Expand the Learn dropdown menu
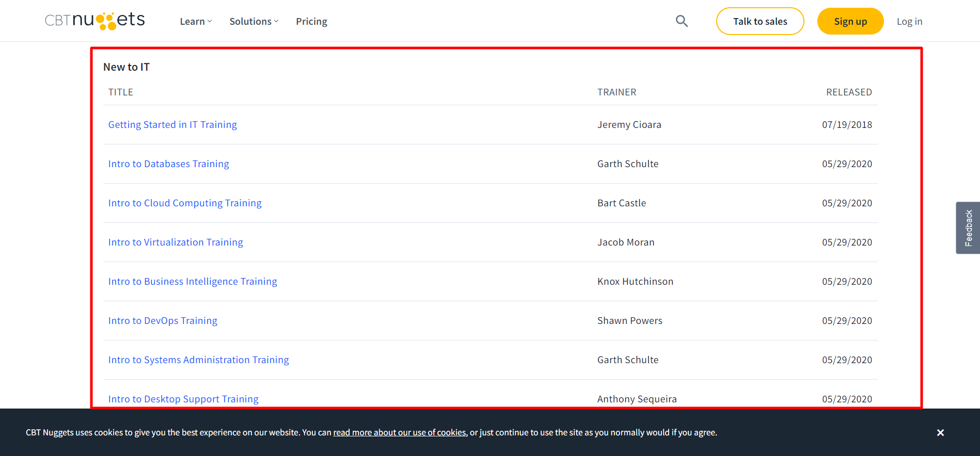The width and height of the screenshot is (980, 456). click(x=196, y=22)
